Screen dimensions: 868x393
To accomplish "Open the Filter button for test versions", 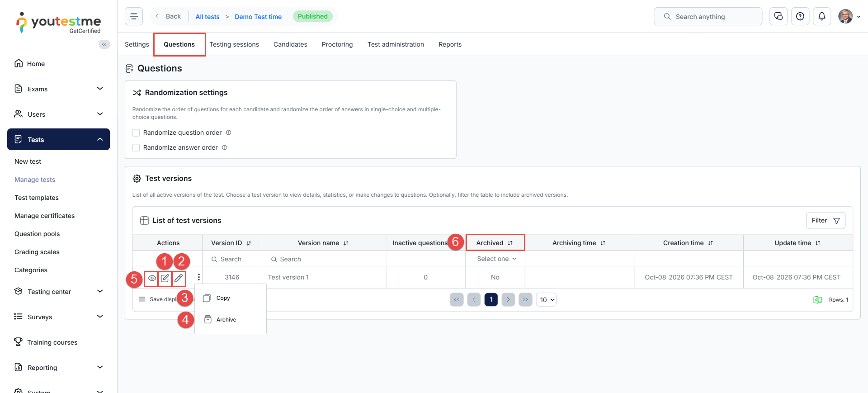I will (x=826, y=220).
